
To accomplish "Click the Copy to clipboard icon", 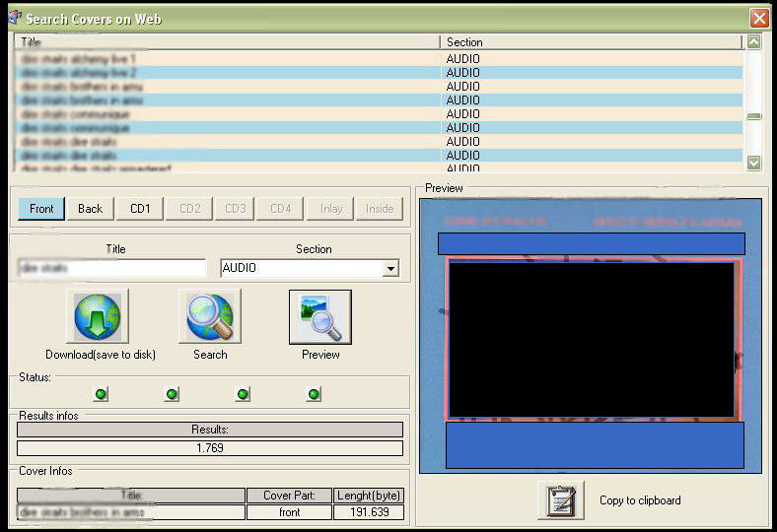I will (x=560, y=499).
